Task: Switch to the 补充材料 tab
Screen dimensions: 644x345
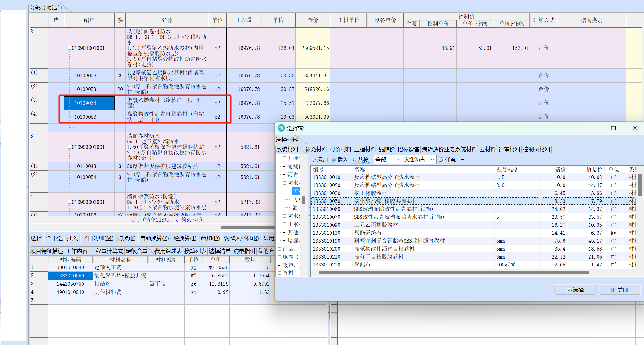Action: [316, 149]
